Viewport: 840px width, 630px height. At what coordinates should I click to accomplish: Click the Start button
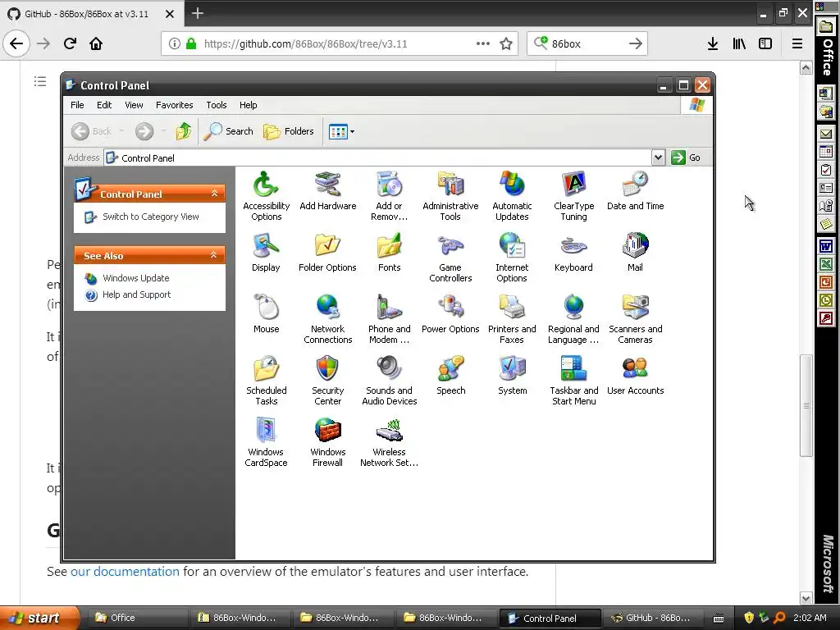point(39,618)
